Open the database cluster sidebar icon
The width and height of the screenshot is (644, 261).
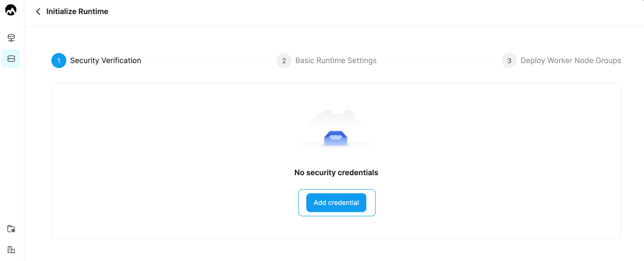point(11,38)
